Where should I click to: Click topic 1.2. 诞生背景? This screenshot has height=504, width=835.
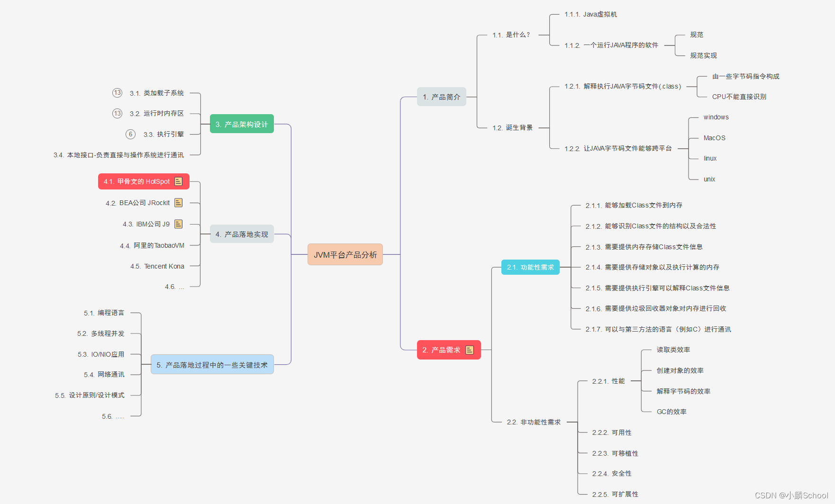click(512, 128)
